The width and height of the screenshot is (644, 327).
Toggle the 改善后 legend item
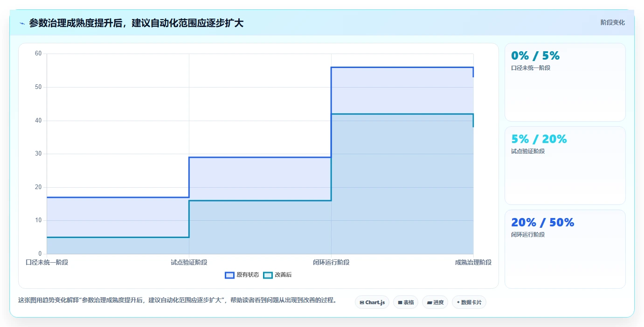tap(277, 275)
